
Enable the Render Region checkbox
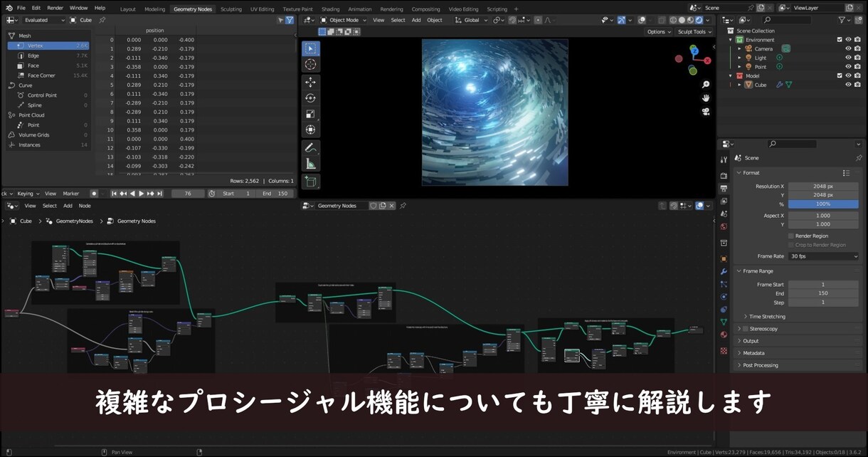[790, 236]
